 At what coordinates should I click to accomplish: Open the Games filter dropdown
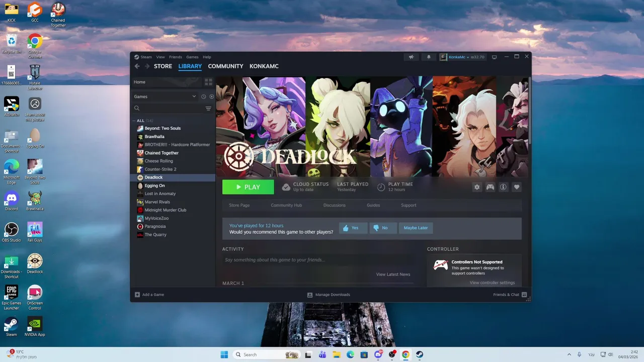coord(165,97)
